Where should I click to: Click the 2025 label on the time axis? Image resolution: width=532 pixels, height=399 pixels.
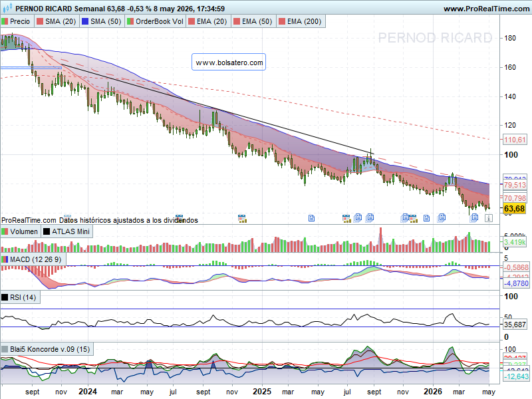click(262, 392)
